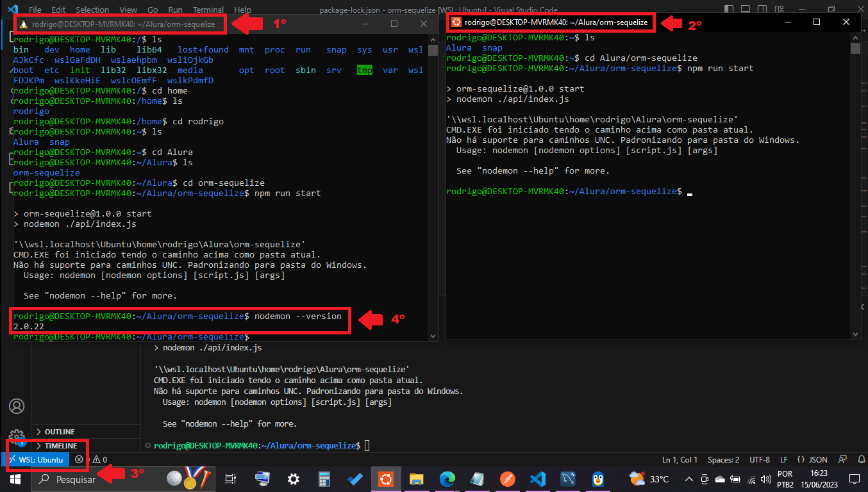Switch to WSL penguin app in taskbar
This screenshot has width=868, height=492.
[599, 479]
